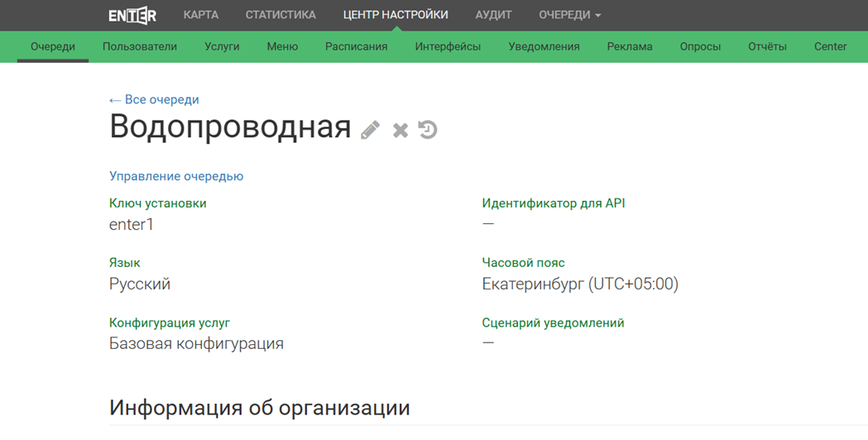
Task: Open the Пользователи tab
Action: 140,46
